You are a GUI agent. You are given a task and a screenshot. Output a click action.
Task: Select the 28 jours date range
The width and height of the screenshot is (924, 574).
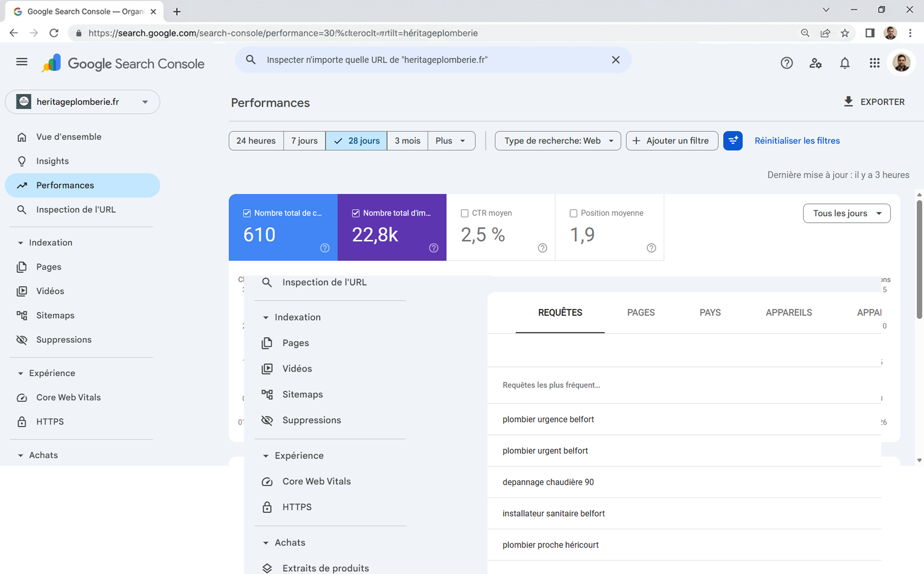[356, 141]
